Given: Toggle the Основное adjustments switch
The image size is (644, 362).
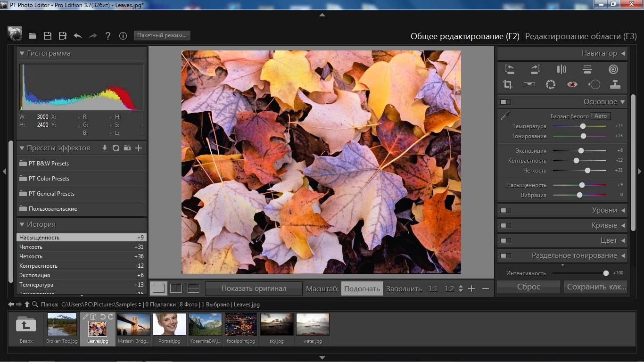Looking at the screenshot, I should coord(505,102).
